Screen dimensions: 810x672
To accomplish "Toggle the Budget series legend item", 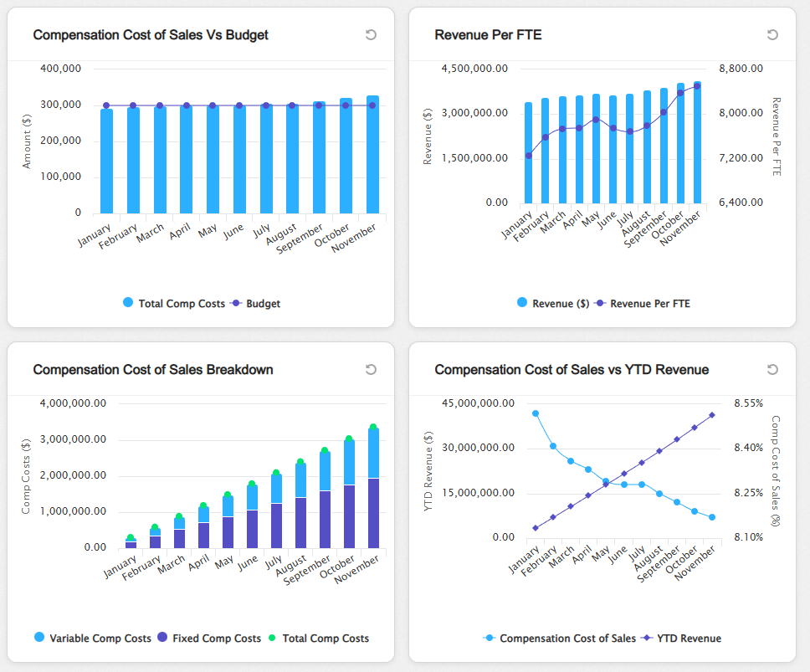I will 255,303.
